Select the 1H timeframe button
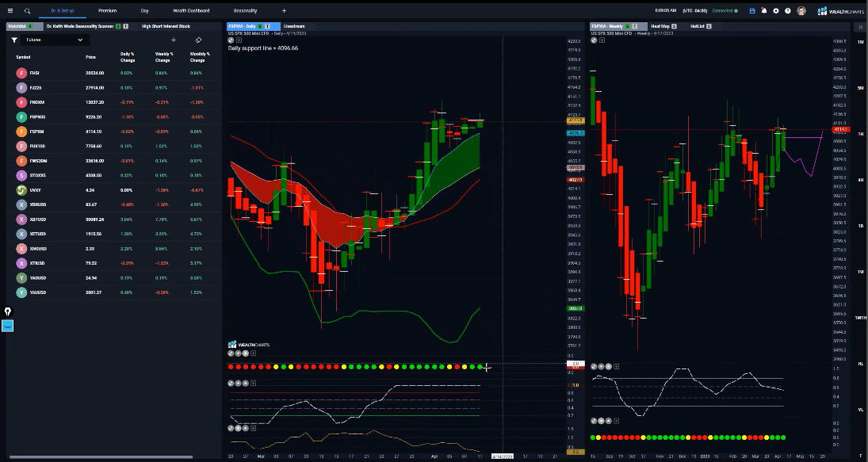The image size is (868, 462). [861, 134]
